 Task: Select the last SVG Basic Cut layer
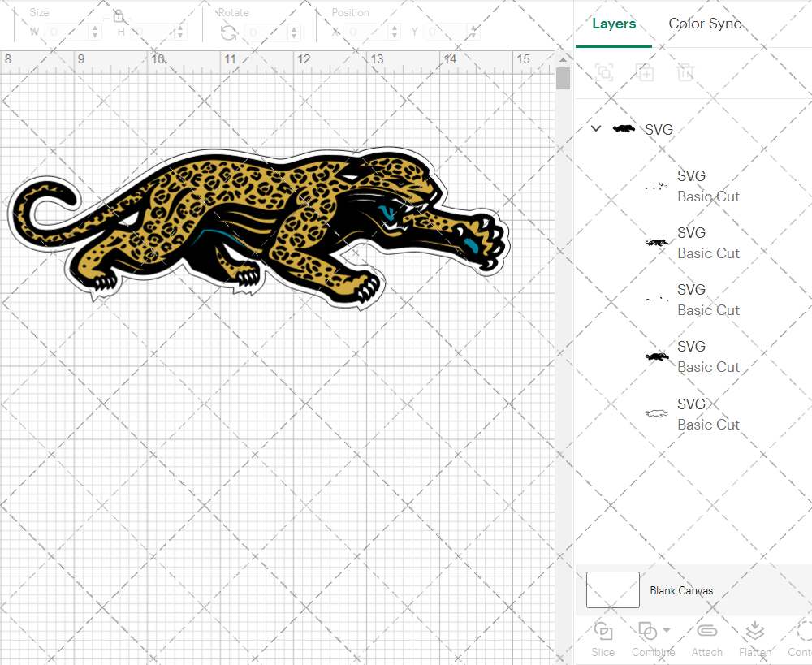click(x=708, y=414)
